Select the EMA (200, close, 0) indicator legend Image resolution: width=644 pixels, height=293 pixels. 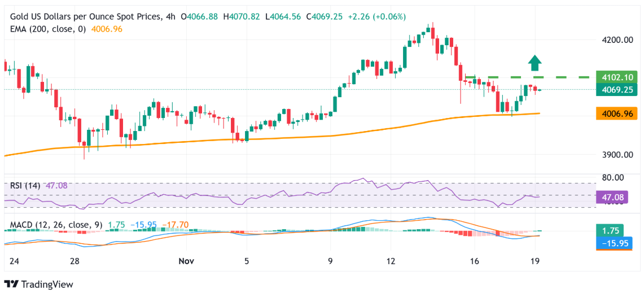[x=48, y=29]
